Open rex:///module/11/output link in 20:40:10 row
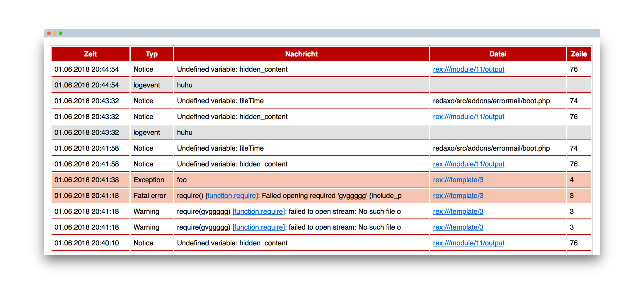This screenshot has height=284, width=644. 468,243
